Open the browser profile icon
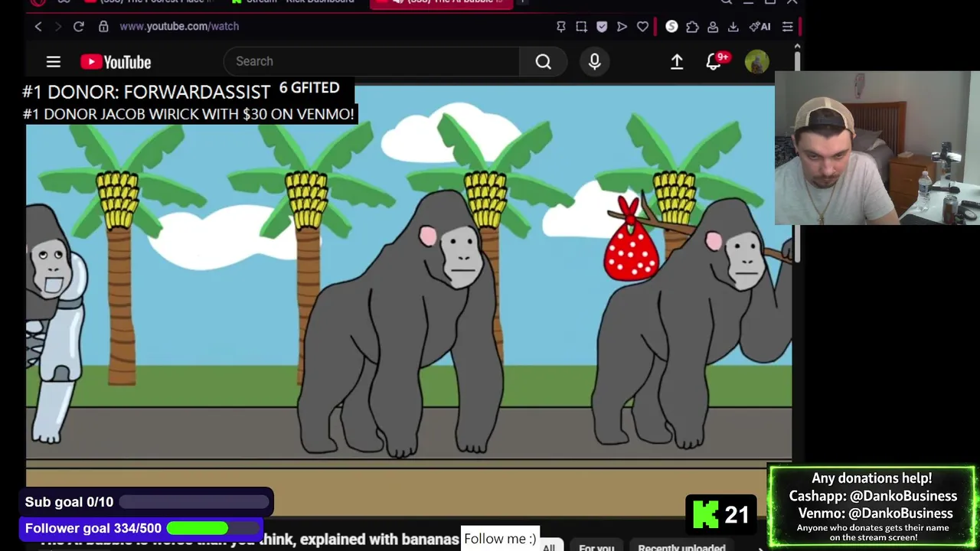Image resolution: width=980 pixels, height=551 pixels. (713, 27)
